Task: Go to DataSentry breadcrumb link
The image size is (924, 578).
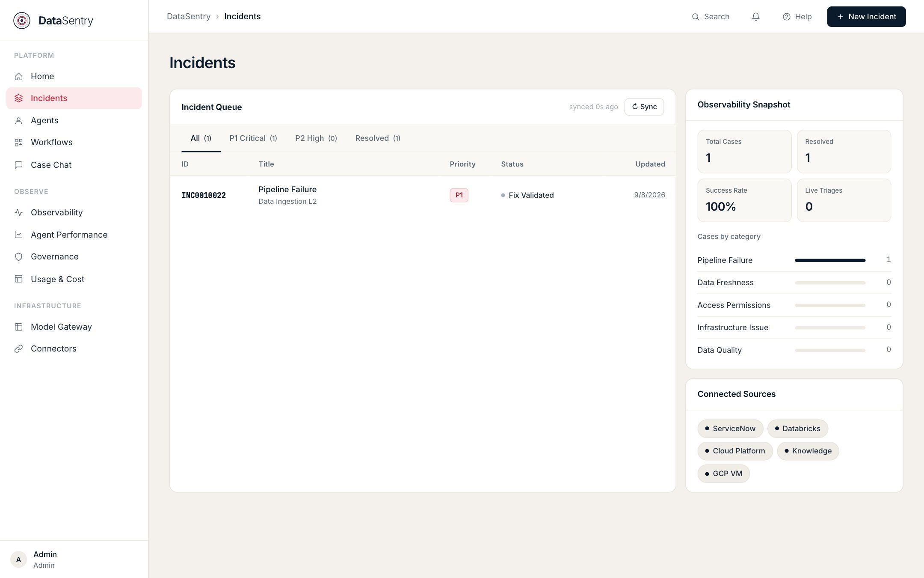Action: click(189, 17)
